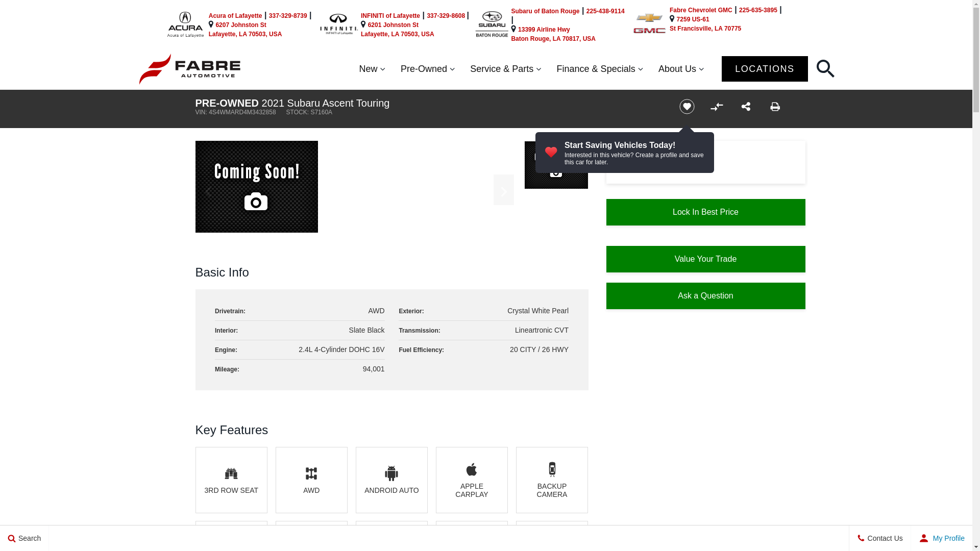Image resolution: width=980 pixels, height=551 pixels.
Task: Click Ask a Question
Action: 705,296
